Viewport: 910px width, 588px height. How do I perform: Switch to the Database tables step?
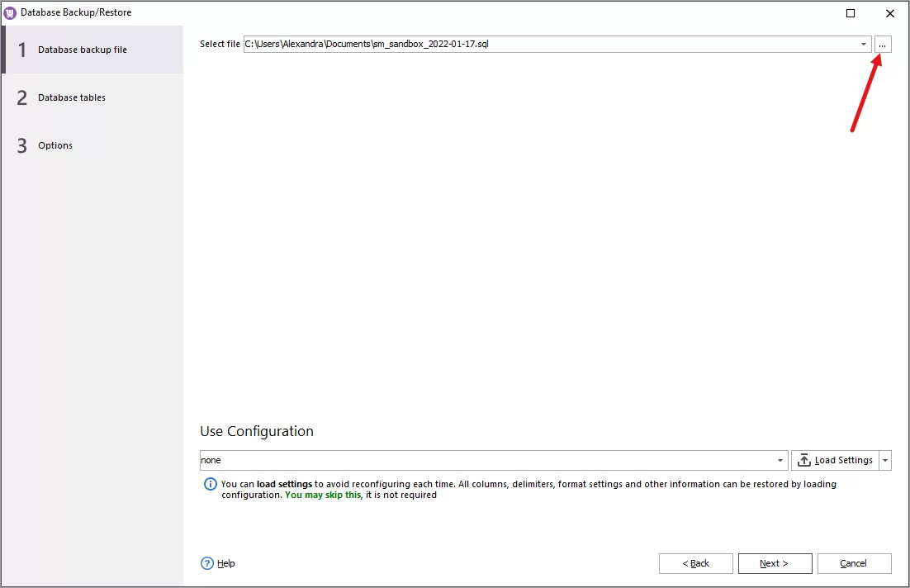pyautogui.click(x=72, y=97)
